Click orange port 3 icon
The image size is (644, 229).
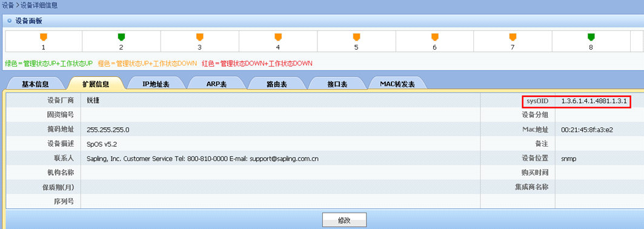click(199, 38)
